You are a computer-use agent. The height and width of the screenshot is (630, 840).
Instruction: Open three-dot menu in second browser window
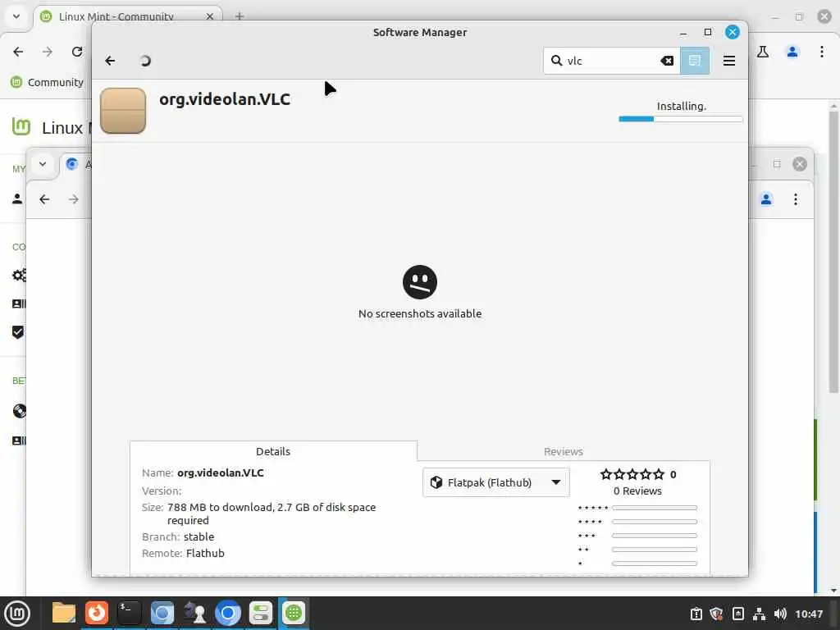(796, 199)
